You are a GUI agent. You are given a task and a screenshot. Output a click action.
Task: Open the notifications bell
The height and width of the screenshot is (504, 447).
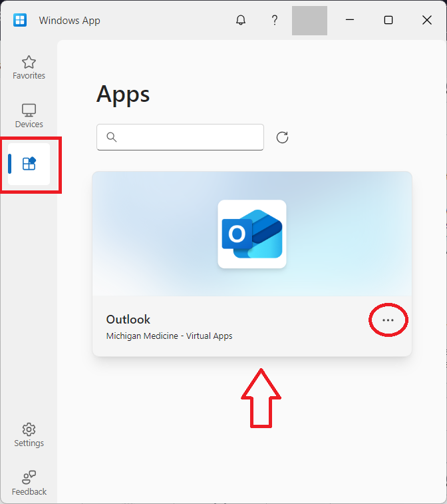[x=241, y=20]
